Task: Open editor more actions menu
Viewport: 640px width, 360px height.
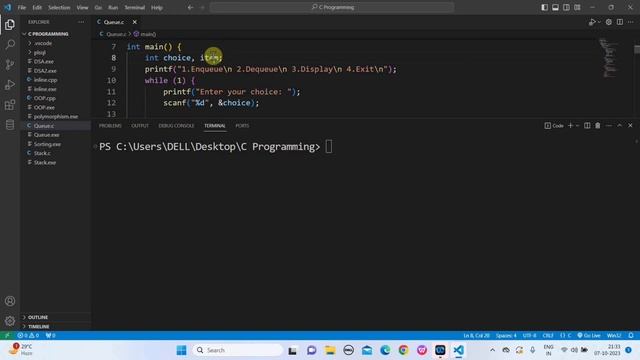Action: click(x=631, y=22)
